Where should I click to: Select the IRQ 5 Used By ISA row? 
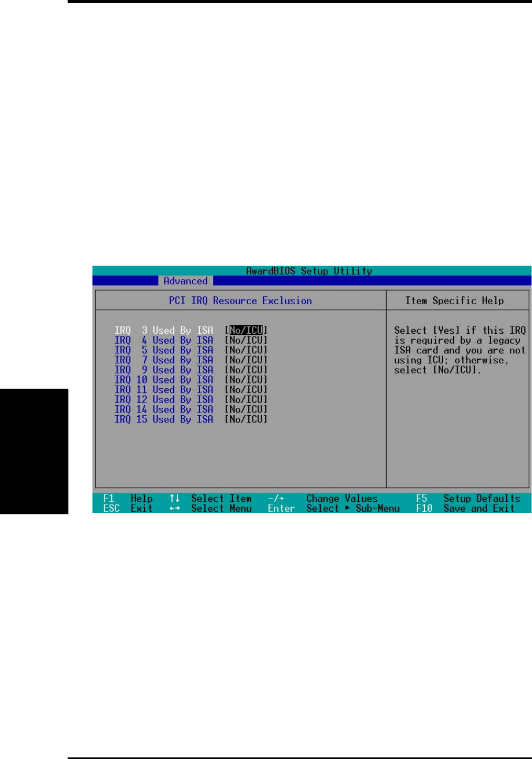[191, 350]
